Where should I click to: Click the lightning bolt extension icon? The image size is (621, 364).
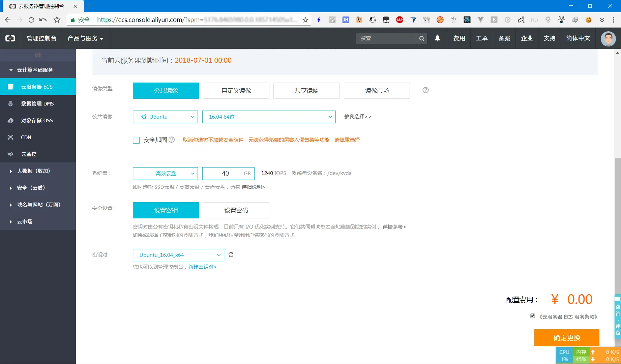point(319,20)
